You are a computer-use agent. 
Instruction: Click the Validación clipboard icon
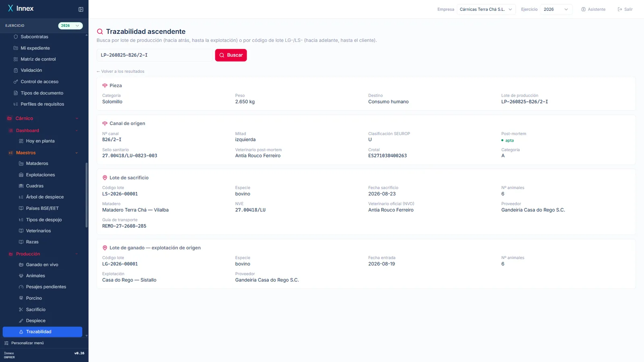point(16,70)
